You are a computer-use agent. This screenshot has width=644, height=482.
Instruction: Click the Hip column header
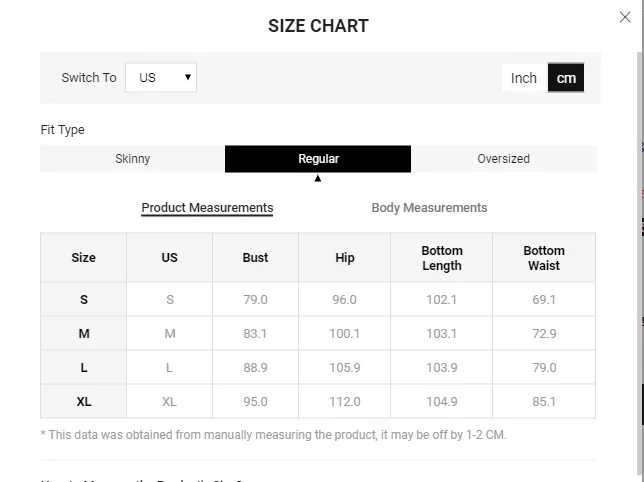tap(345, 258)
